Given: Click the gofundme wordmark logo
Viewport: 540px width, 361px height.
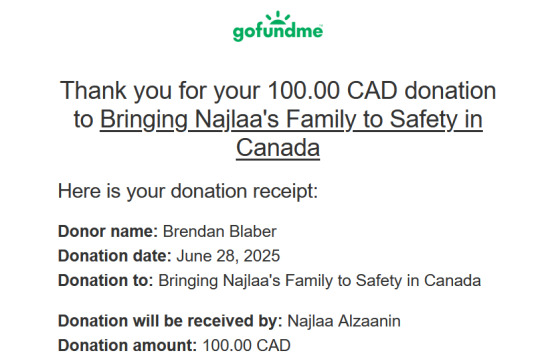Looking at the screenshot, I should click(x=278, y=32).
